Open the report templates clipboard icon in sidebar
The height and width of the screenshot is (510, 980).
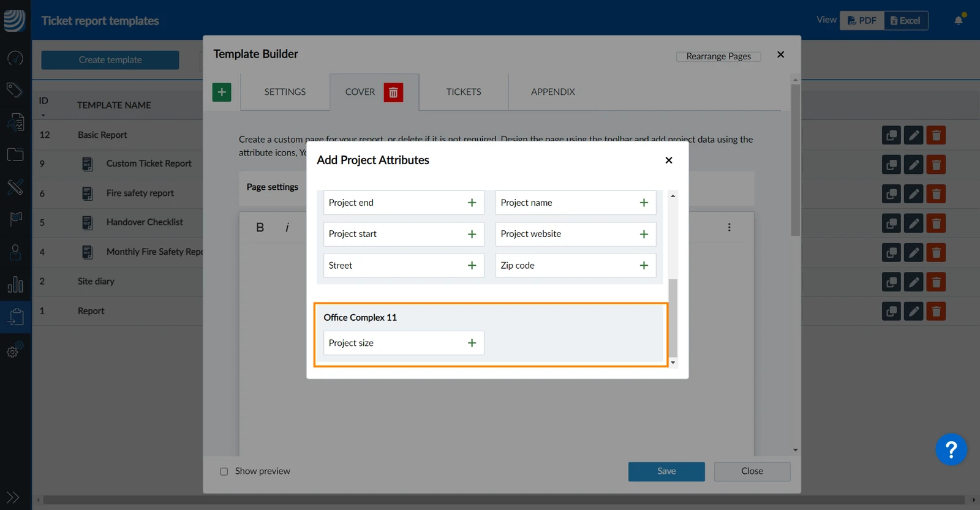pyautogui.click(x=15, y=317)
